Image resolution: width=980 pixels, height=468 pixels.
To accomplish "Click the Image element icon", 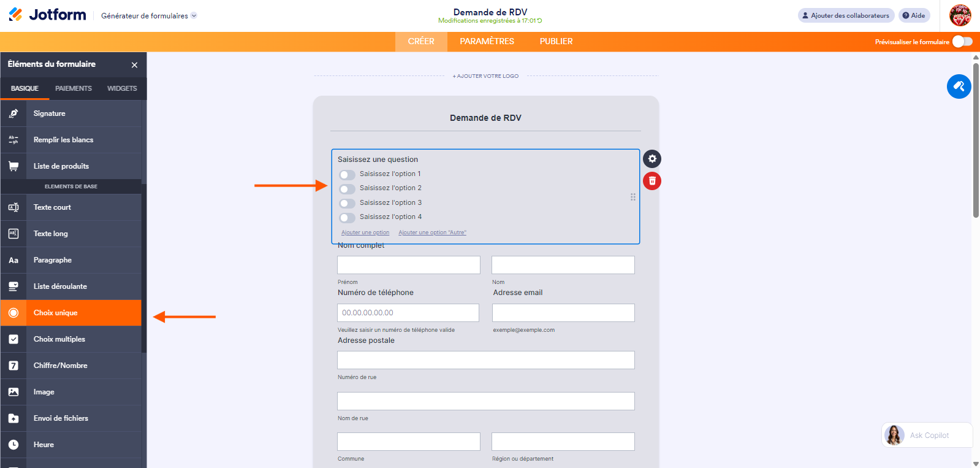I will pyautogui.click(x=13, y=392).
